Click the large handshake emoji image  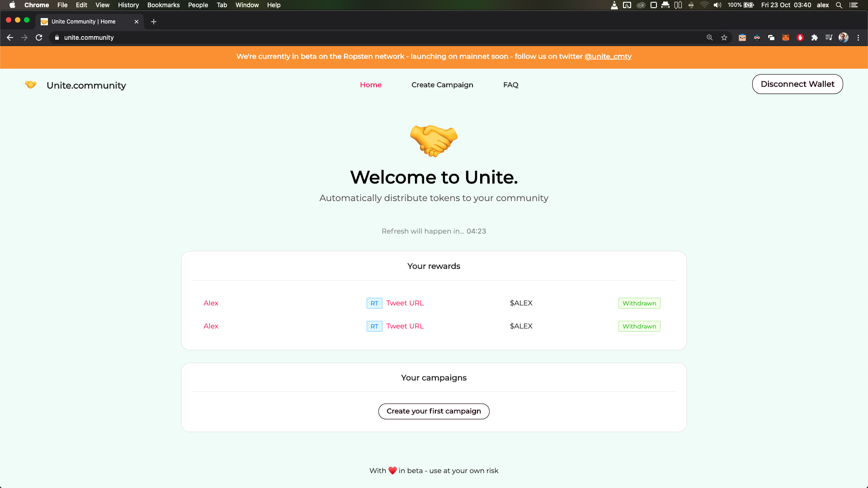(x=434, y=141)
